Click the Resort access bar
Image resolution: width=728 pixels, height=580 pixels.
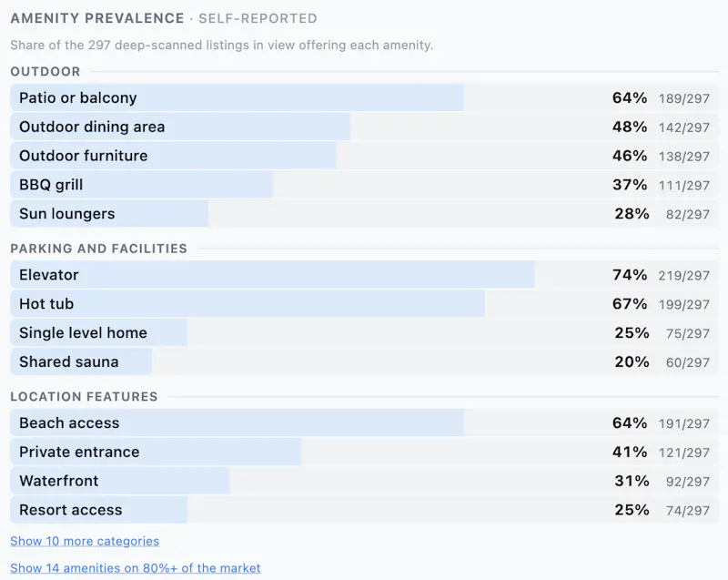[365, 510]
